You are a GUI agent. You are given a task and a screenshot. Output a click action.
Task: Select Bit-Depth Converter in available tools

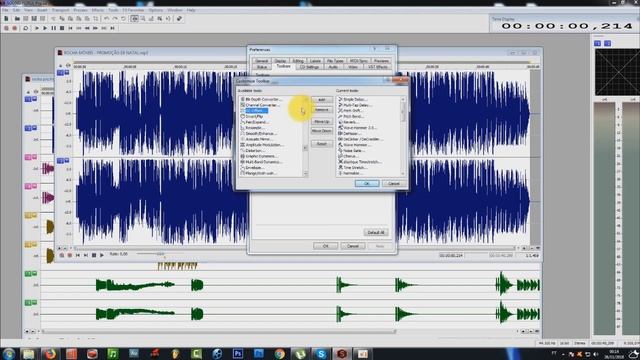(x=261, y=99)
